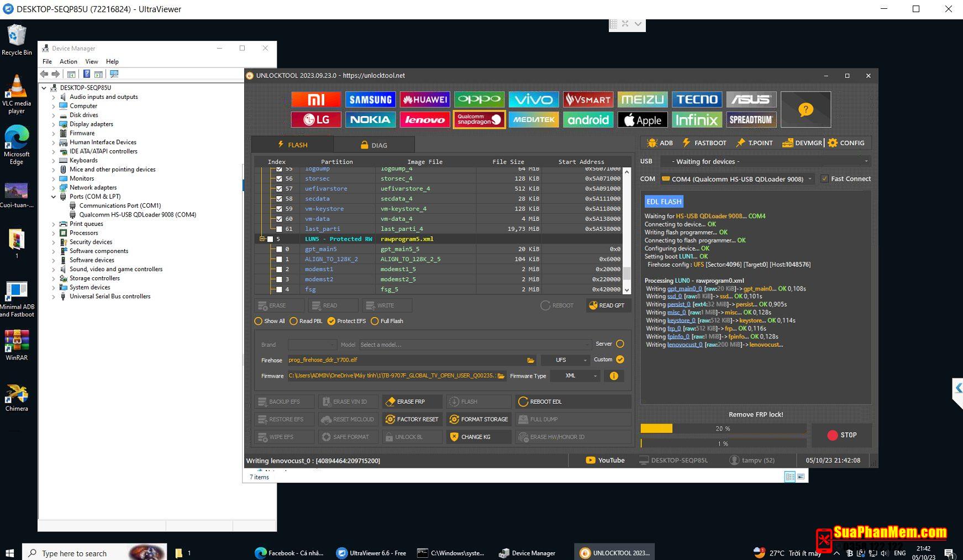
Task: Open firmware type info icon
Action: click(614, 376)
